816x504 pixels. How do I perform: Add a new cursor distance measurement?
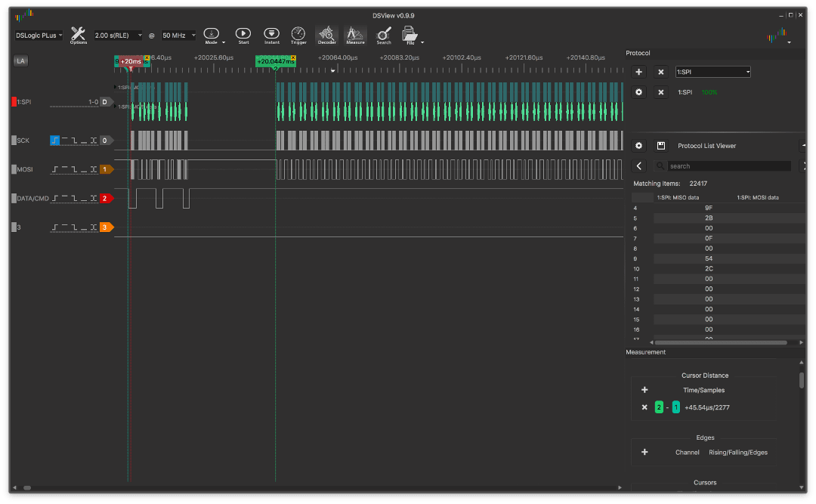click(x=644, y=390)
